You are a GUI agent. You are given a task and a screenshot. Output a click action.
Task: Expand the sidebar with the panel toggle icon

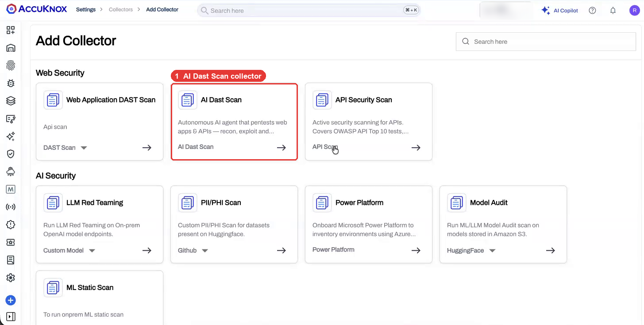(x=11, y=317)
